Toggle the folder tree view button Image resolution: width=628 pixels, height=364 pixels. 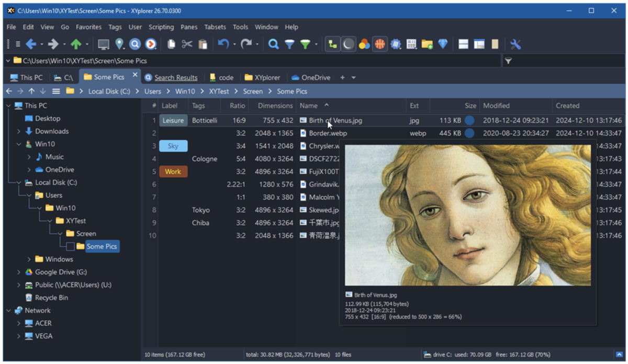pos(332,44)
